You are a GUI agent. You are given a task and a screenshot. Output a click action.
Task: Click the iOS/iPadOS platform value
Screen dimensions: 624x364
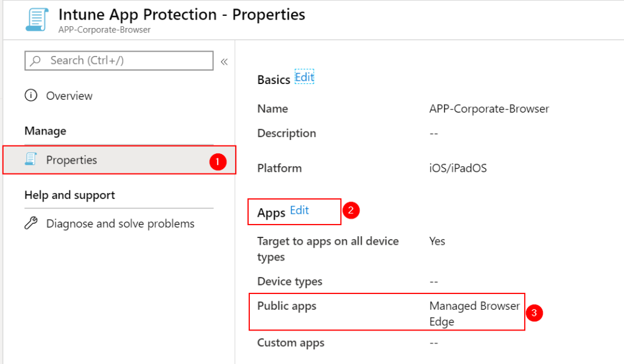coord(457,168)
